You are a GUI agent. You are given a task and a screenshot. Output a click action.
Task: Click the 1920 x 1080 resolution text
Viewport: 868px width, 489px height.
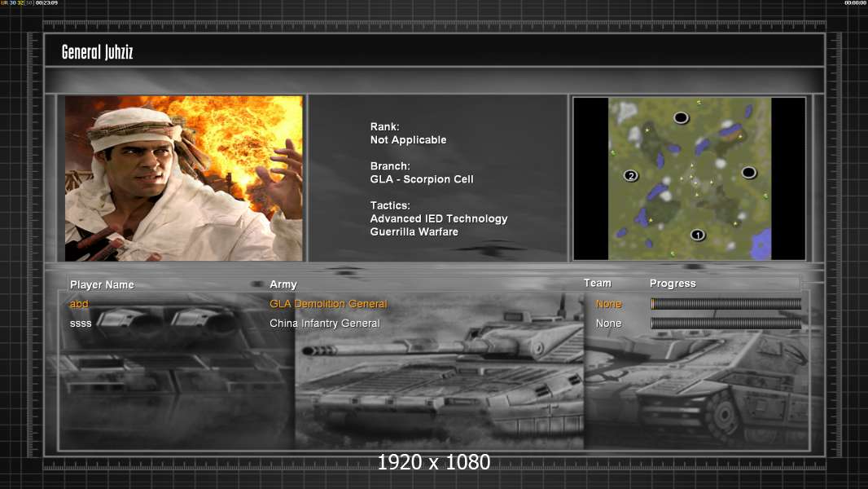click(433, 462)
